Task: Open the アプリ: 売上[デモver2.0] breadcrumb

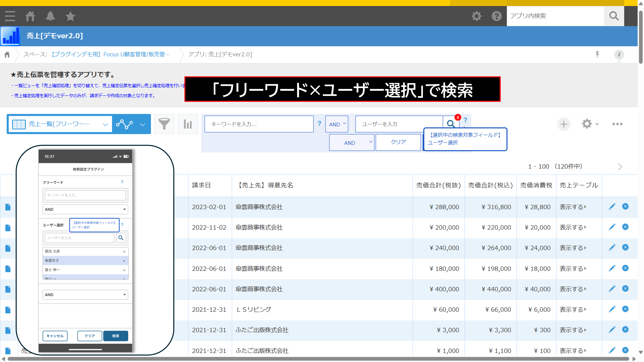Action: click(220, 54)
